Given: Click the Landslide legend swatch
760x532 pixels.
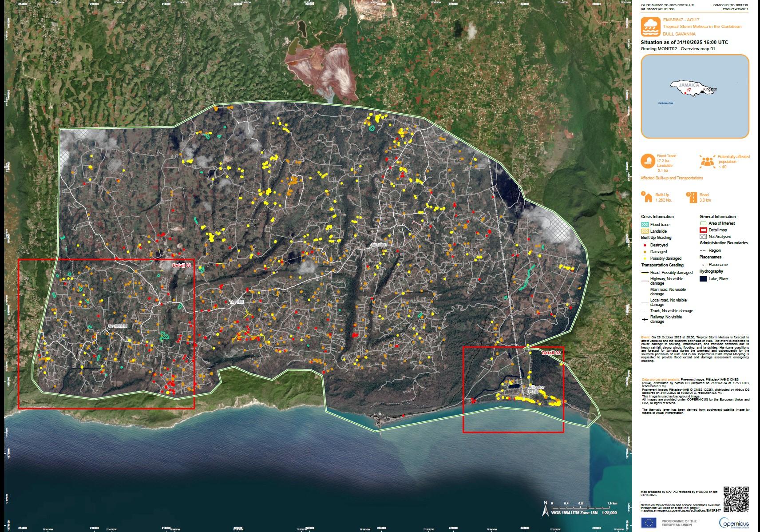Looking at the screenshot, I should (x=645, y=231).
